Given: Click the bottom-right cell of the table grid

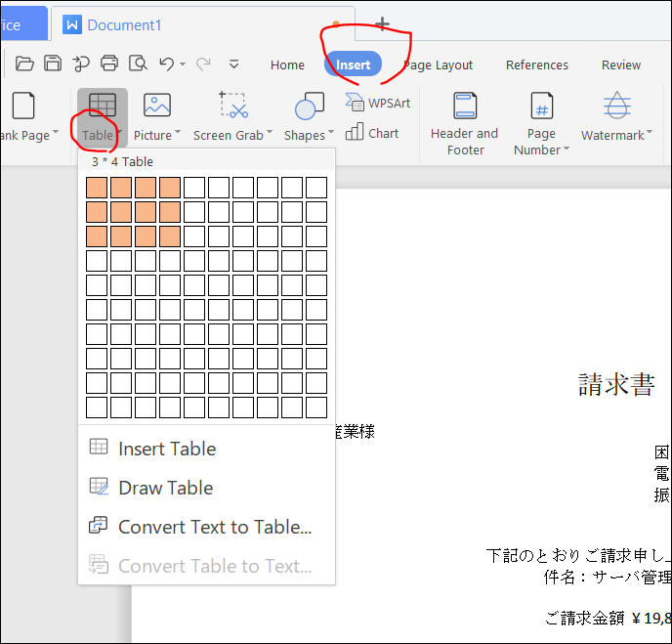Looking at the screenshot, I should pos(316,408).
